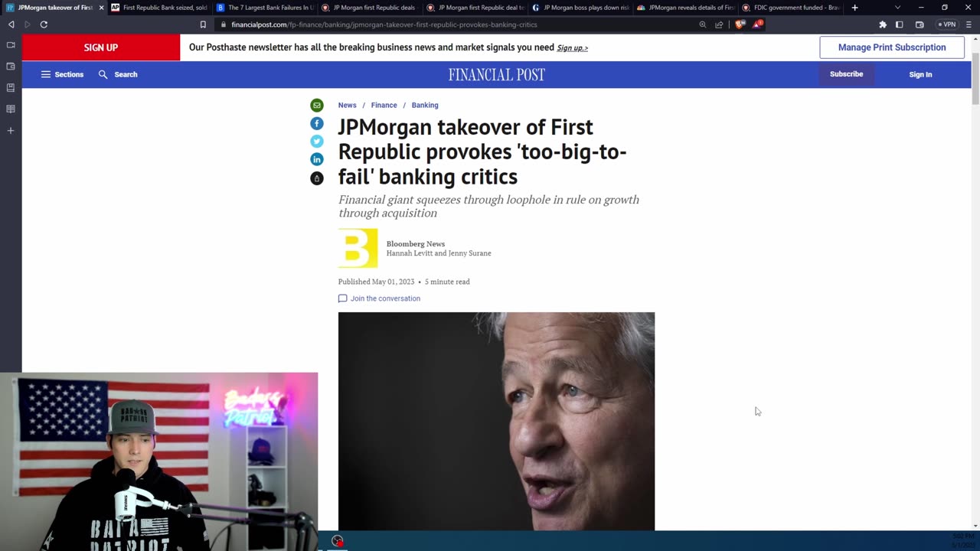Share article on LinkedIn icon

(316, 159)
